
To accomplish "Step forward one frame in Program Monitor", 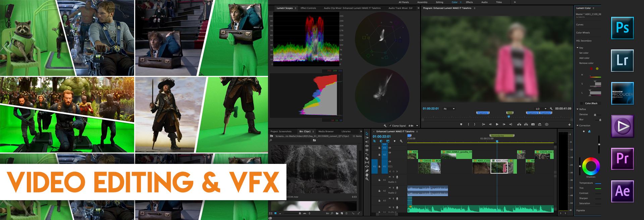I will (x=504, y=124).
